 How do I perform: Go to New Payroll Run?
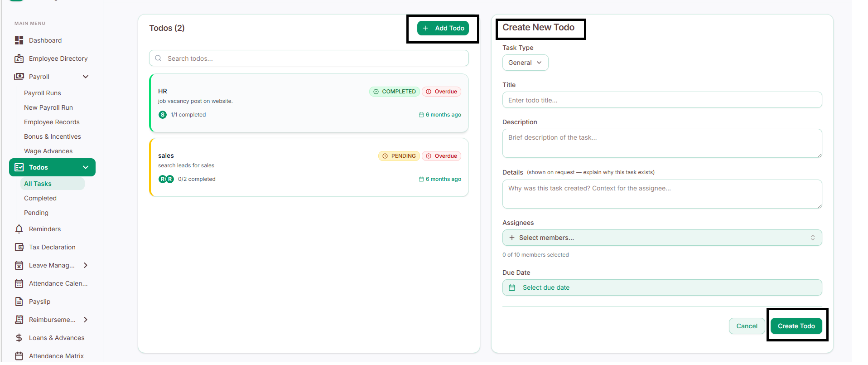tap(48, 107)
